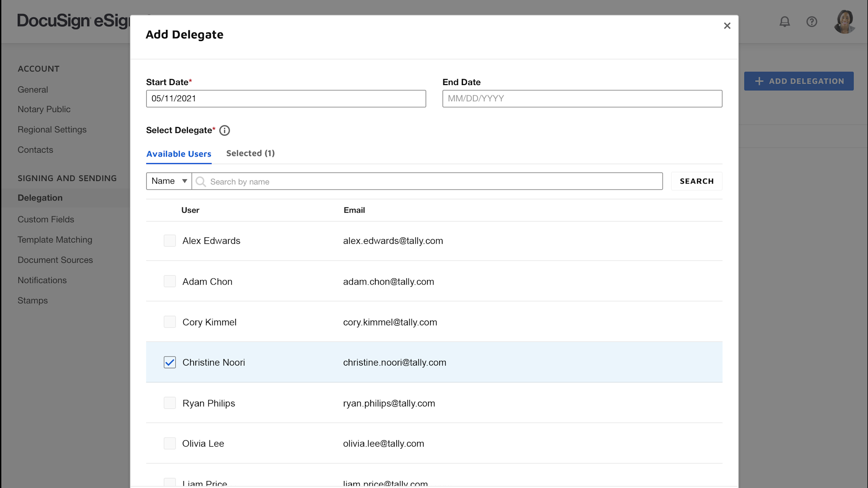
Task: Check the Alex Edwards checkbox
Action: [x=169, y=240]
